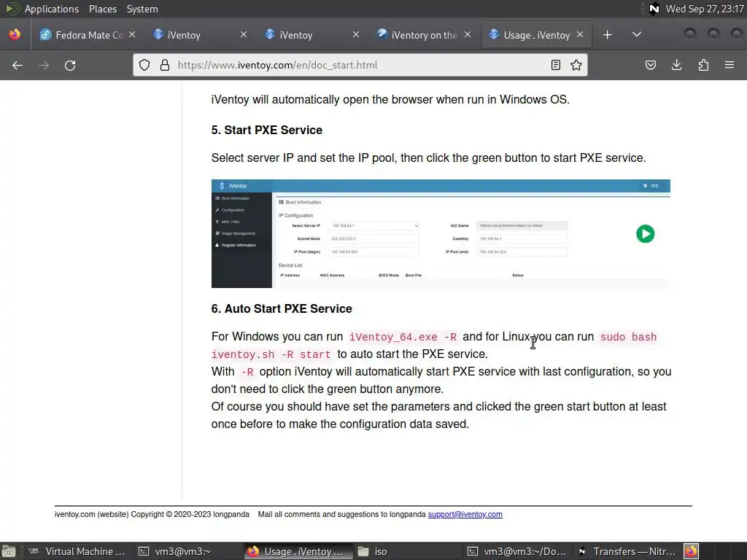This screenshot has height=560, width=747.
Task: Click the Nitroshare tray icon in top panel
Action: 654,9
